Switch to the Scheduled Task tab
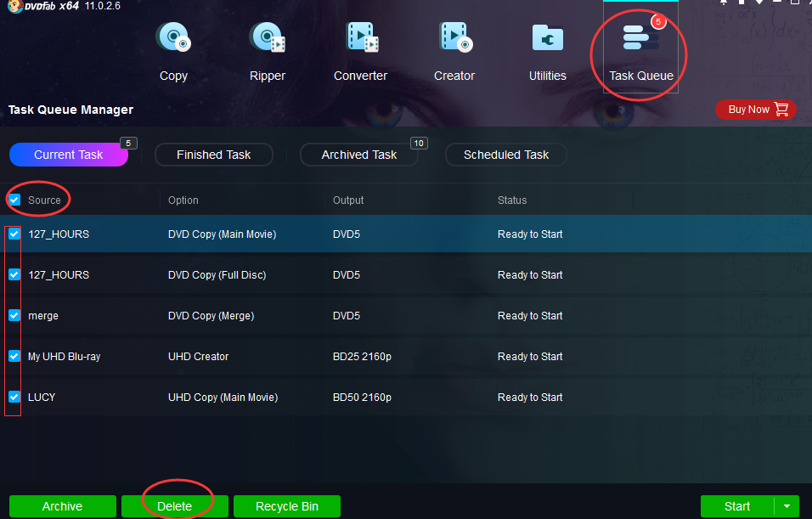 pos(506,155)
